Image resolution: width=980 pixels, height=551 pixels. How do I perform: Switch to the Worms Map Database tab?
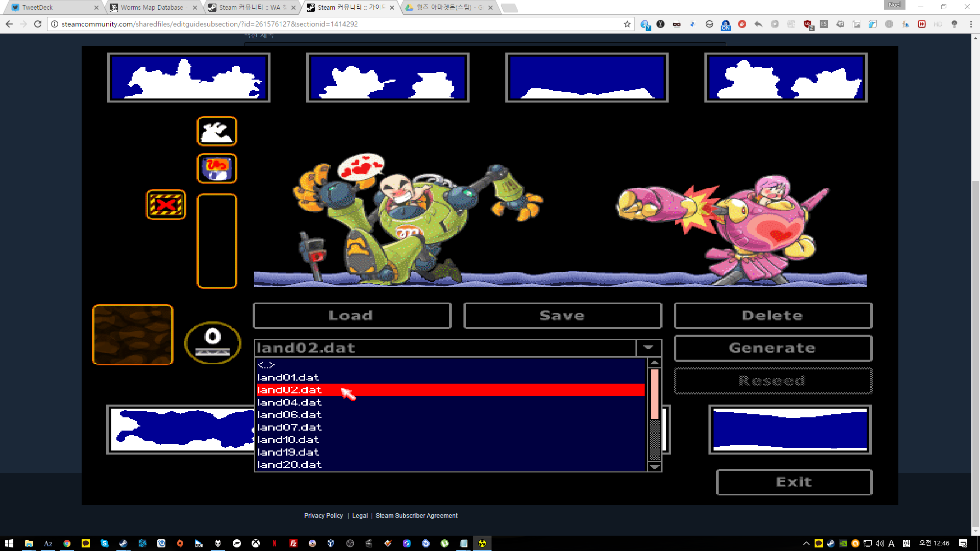coord(152,7)
